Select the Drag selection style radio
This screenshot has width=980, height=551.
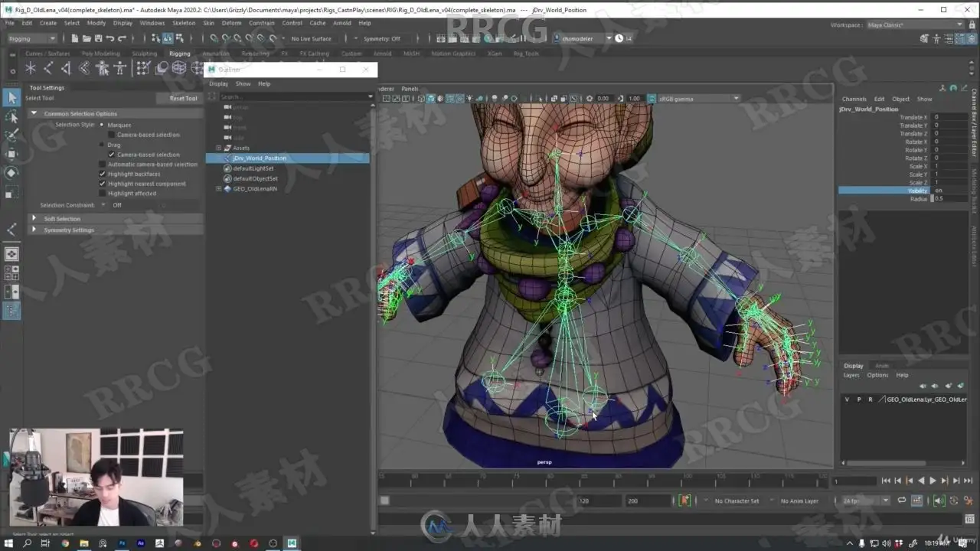(x=102, y=145)
